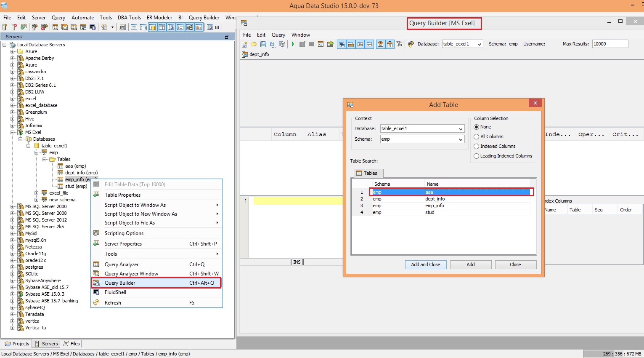Click the Add button in Add Table dialog
644x358 pixels.
[x=471, y=264]
